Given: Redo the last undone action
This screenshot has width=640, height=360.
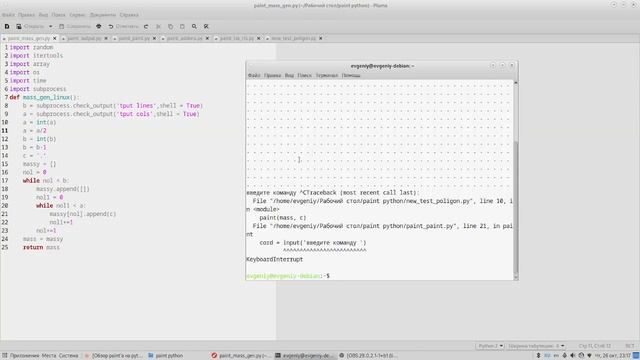Looking at the screenshot, I should (x=146, y=26).
